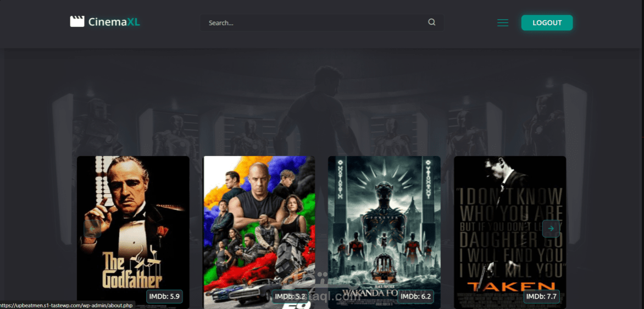Image resolution: width=644 pixels, height=309 pixels.
Task: Click the CinemaXL clapperboard logo icon
Action: 77,22
